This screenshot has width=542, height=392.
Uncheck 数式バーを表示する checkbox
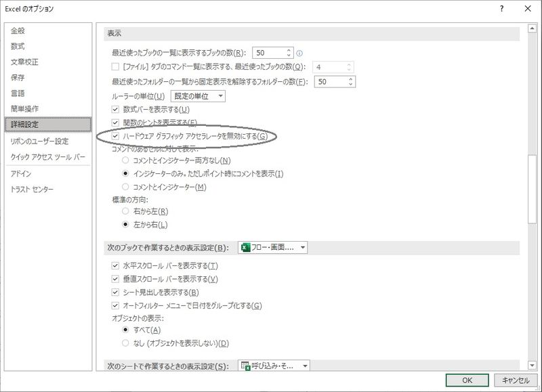pos(115,110)
